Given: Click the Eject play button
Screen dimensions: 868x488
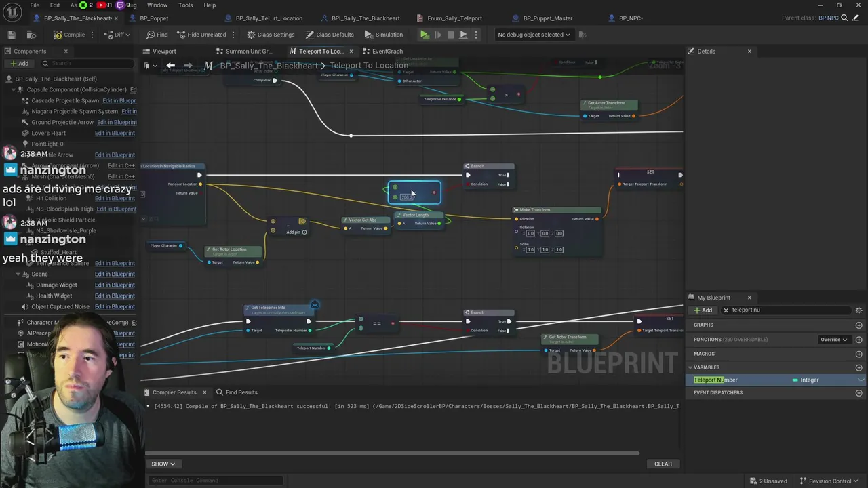Looking at the screenshot, I should point(463,35).
